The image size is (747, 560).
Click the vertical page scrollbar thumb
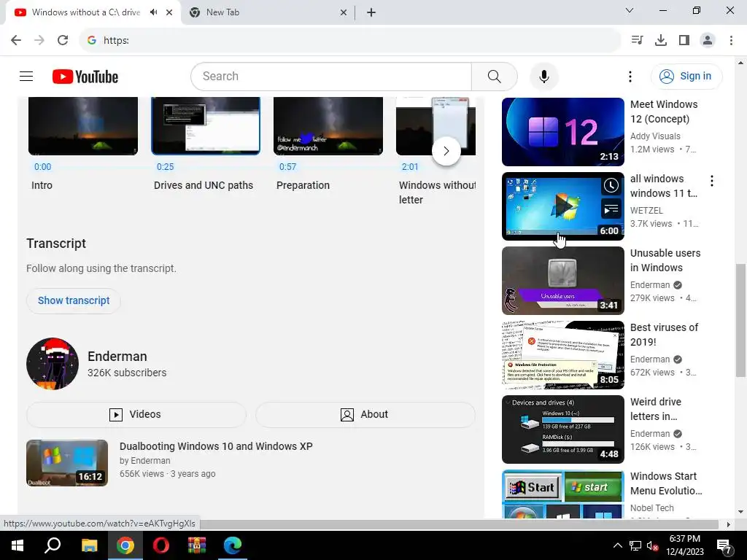pos(740,320)
